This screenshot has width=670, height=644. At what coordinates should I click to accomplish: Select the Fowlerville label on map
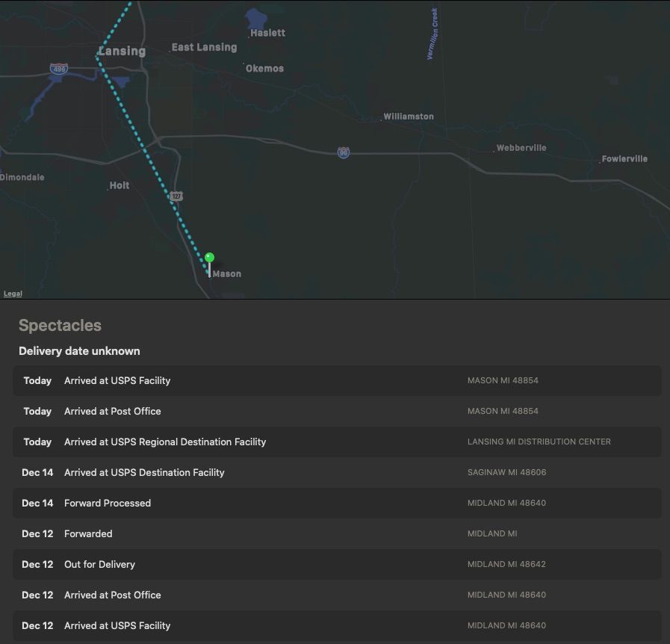tap(624, 158)
